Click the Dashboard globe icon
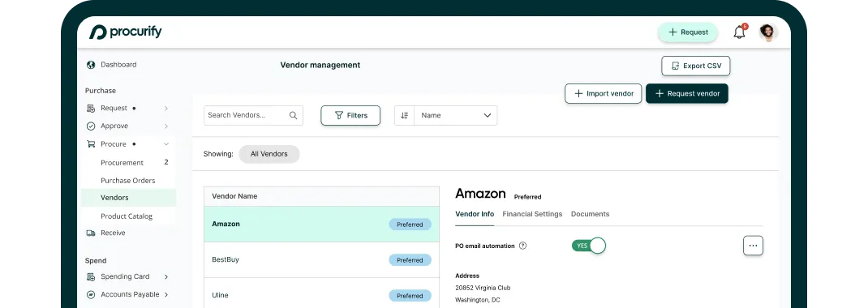868x308 pixels. 92,65
